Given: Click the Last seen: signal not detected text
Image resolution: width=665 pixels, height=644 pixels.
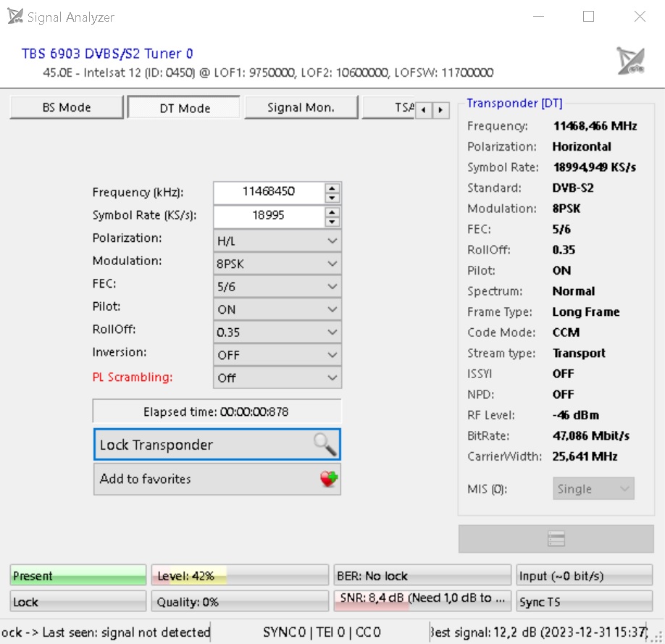Looking at the screenshot, I should (x=126, y=632).
